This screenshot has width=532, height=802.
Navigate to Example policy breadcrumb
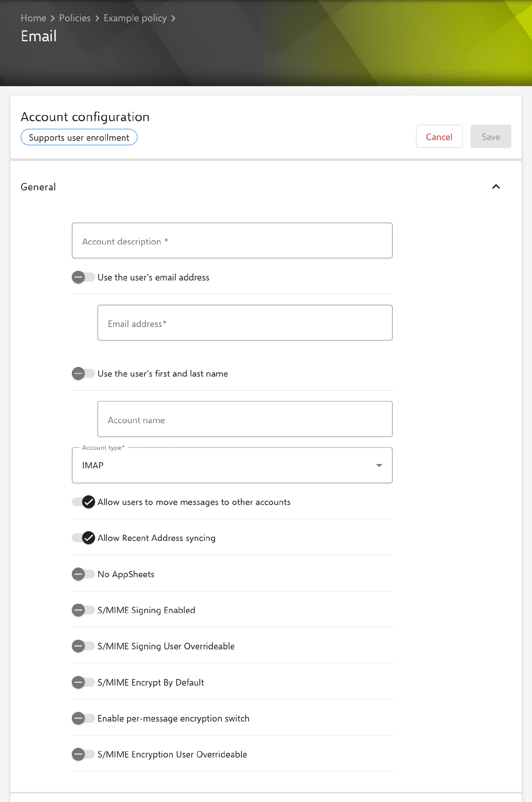(135, 18)
